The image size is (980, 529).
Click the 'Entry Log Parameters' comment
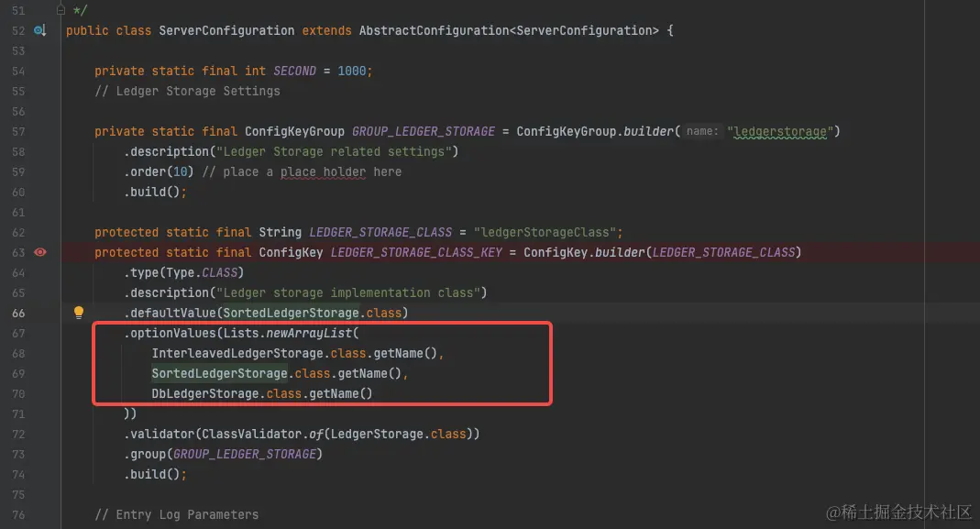176,514
